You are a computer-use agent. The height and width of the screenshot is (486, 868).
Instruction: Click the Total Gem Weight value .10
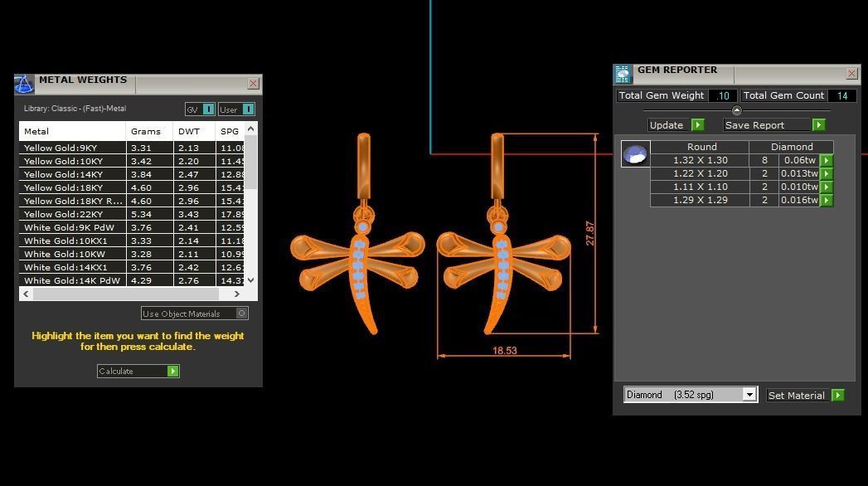pos(722,95)
